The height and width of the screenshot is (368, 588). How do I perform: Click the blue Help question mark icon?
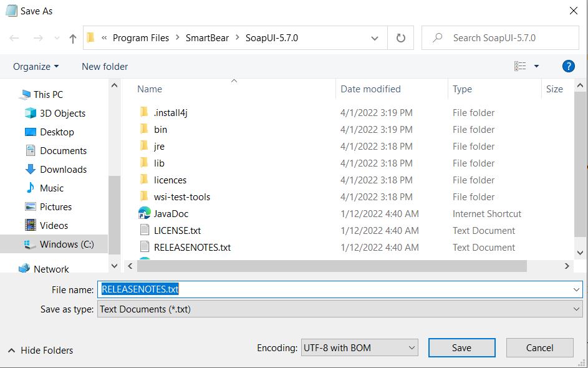pos(568,66)
